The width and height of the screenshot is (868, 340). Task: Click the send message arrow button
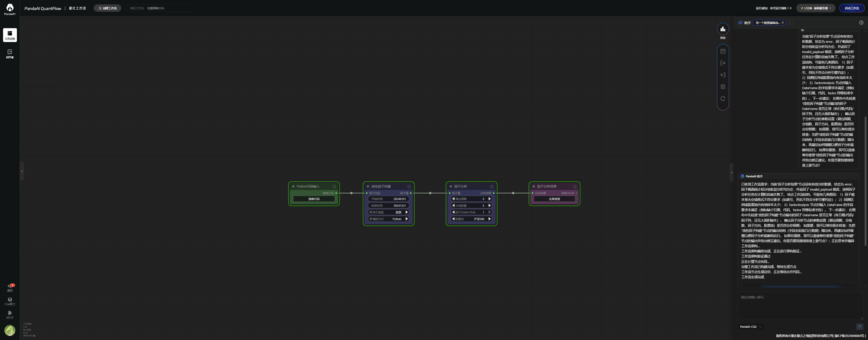(x=859, y=326)
